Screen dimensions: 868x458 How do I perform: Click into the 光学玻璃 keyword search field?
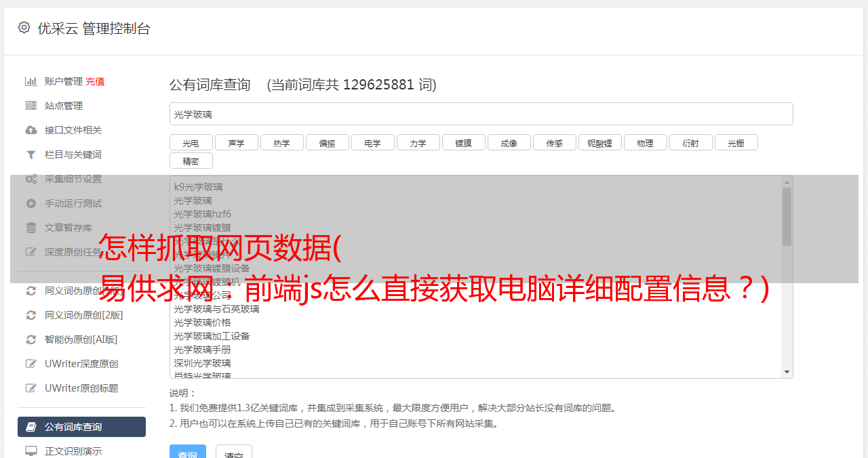click(x=481, y=114)
